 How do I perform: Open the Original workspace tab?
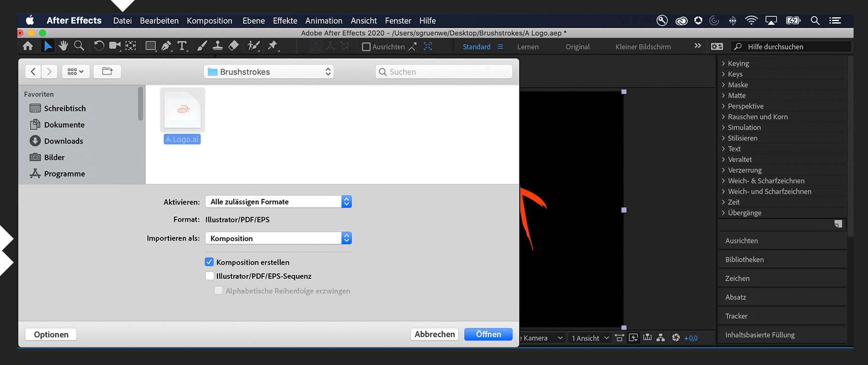(x=577, y=47)
